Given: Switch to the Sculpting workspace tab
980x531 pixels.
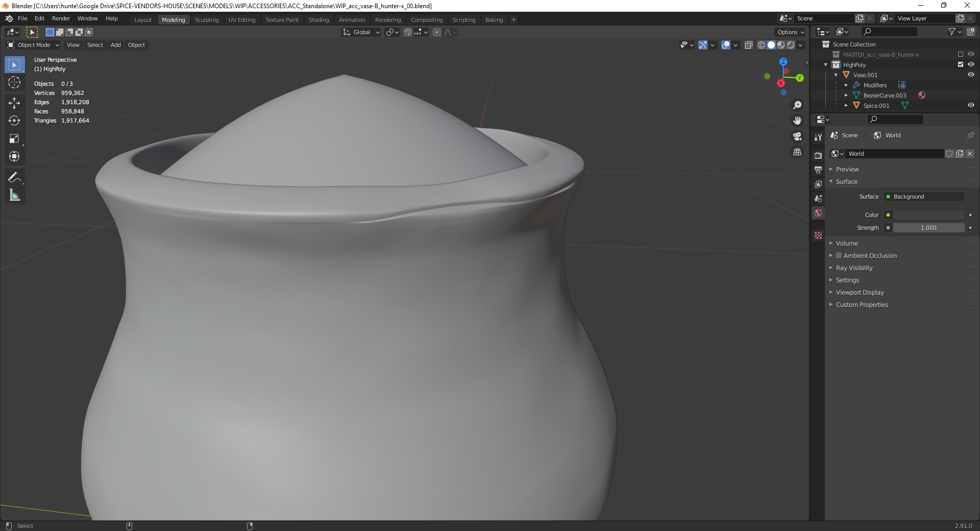Looking at the screenshot, I should pyautogui.click(x=207, y=20).
